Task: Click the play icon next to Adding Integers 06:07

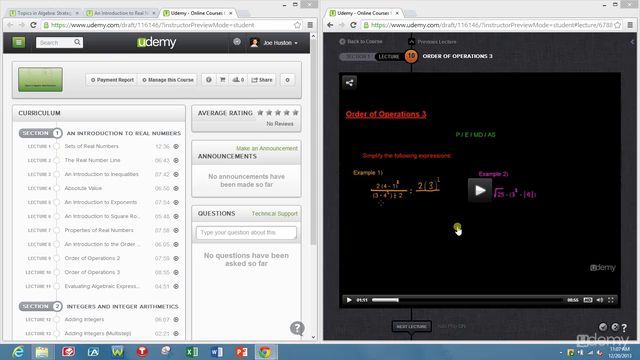Action: (176, 320)
